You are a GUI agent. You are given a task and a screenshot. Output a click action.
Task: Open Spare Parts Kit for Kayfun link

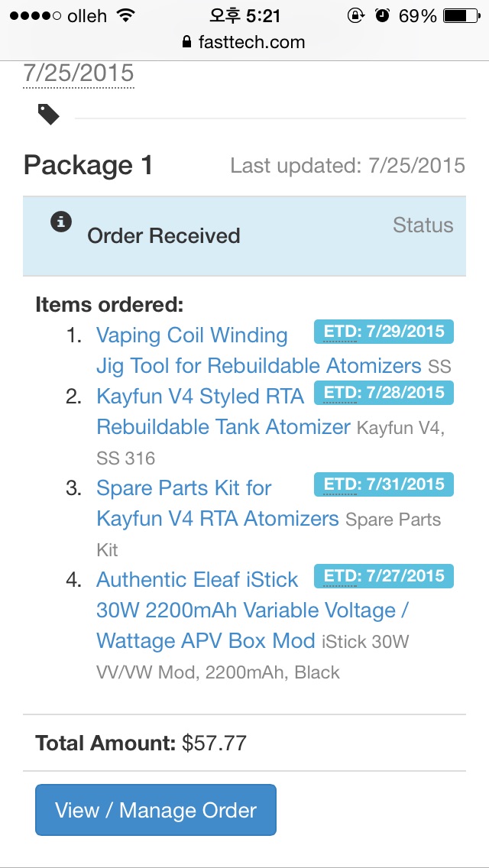click(184, 488)
